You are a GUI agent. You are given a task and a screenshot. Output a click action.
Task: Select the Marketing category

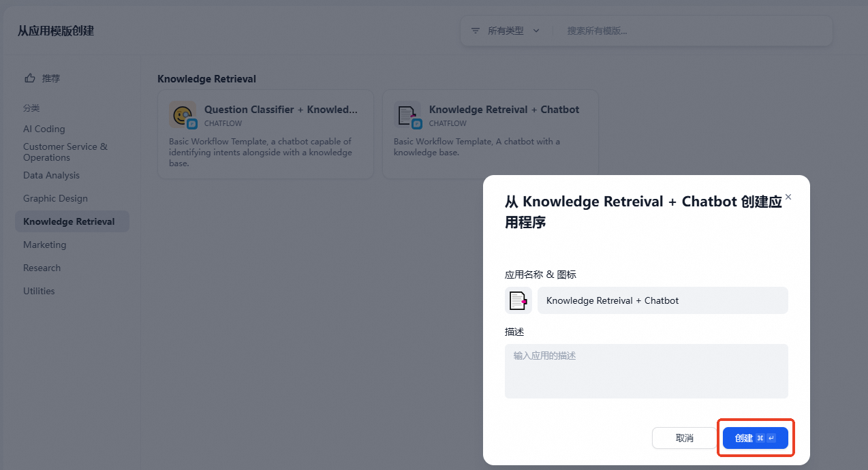[x=45, y=245]
